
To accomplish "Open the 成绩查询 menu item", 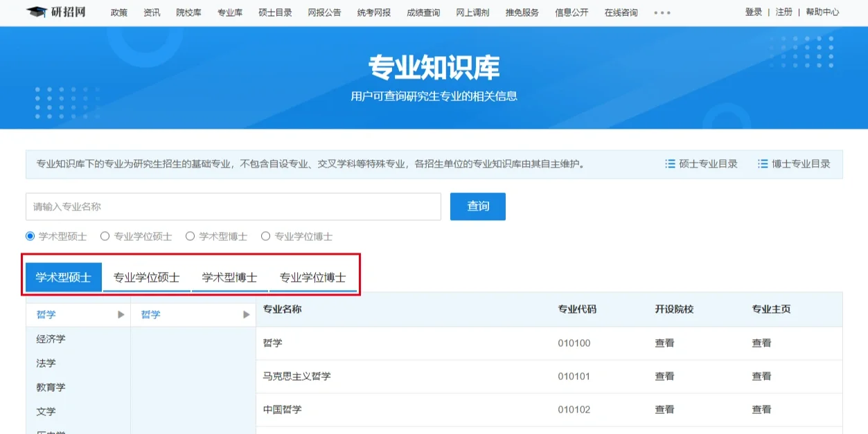I will 422,12.
